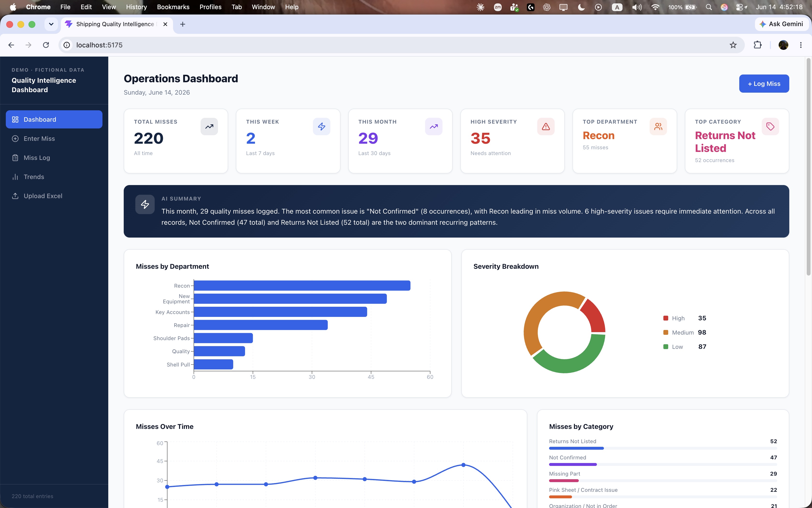The image size is (812, 508).
Task: Bookmark this page with the star icon
Action: pyautogui.click(x=733, y=45)
